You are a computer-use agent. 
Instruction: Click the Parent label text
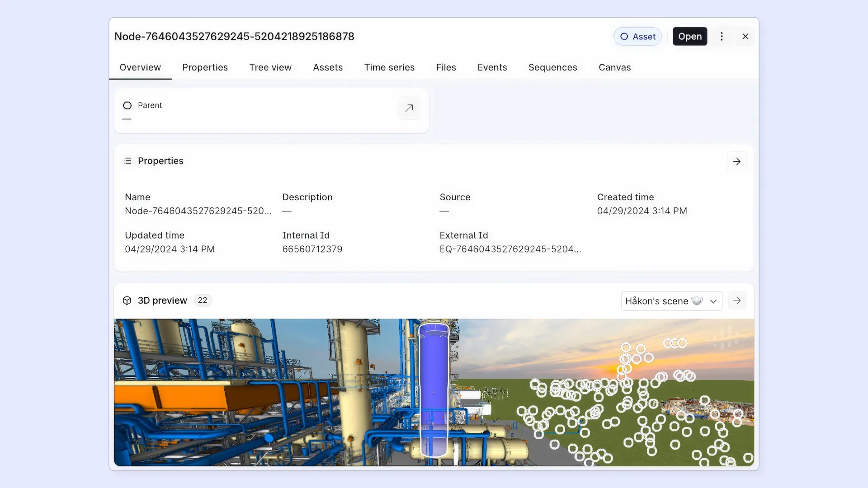pyautogui.click(x=150, y=105)
